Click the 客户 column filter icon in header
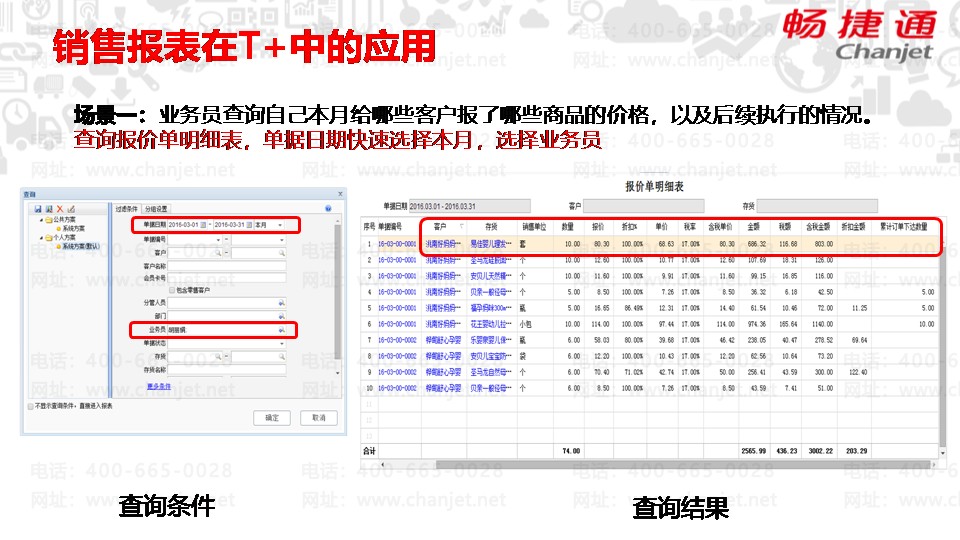This screenshot has width=960, height=540. (x=461, y=227)
